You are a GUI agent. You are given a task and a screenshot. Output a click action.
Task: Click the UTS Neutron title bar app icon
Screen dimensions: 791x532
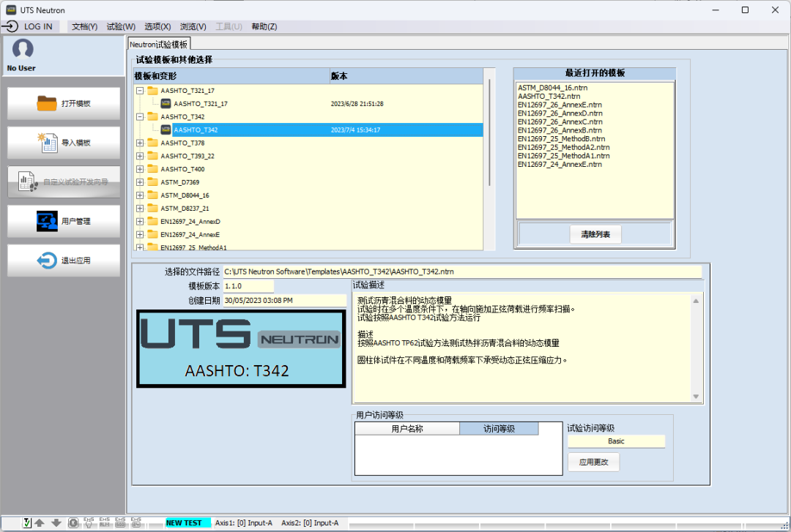click(x=11, y=10)
